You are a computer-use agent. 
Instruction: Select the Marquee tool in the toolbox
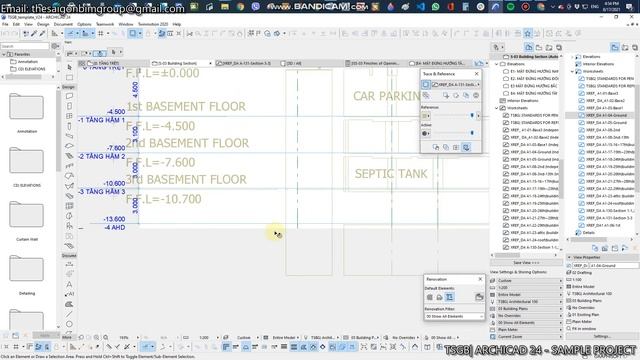[69, 77]
